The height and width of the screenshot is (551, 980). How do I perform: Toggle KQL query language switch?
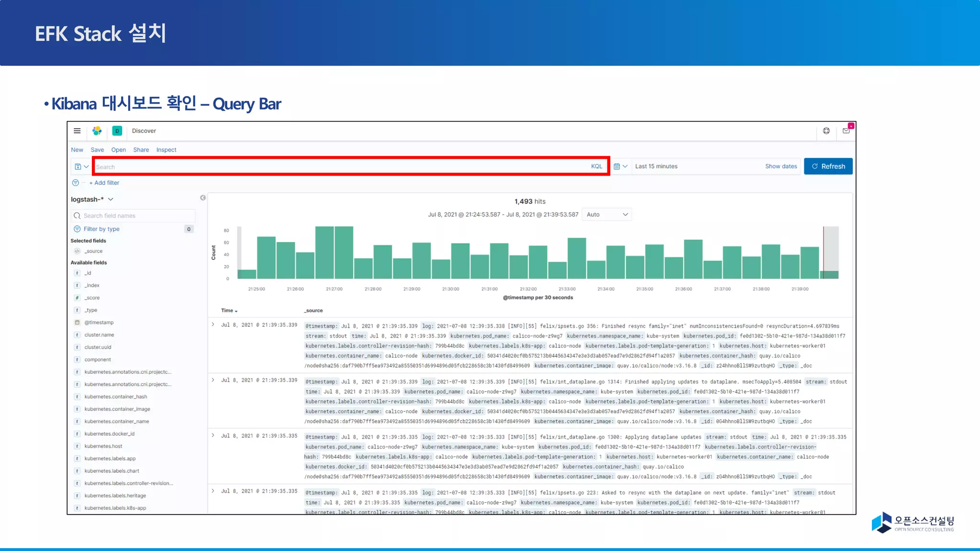coord(596,166)
